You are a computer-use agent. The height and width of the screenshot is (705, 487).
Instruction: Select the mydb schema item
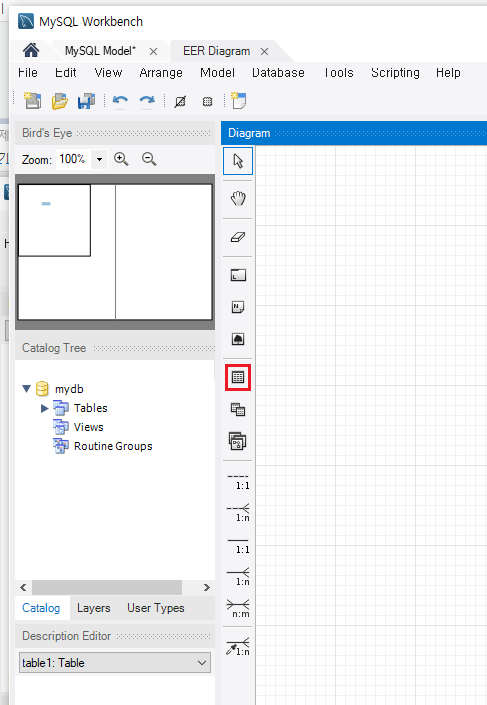point(69,389)
